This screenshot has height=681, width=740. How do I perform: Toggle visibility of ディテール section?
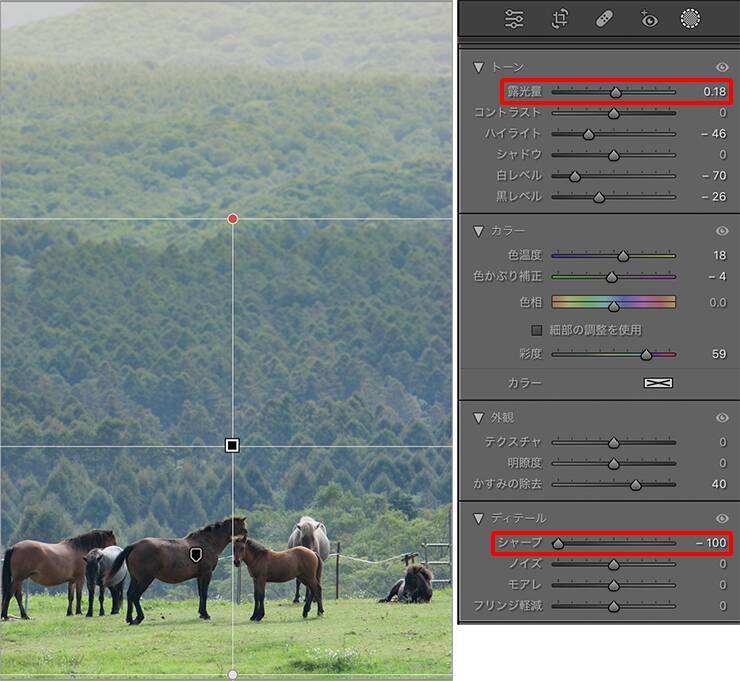tap(722, 518)
